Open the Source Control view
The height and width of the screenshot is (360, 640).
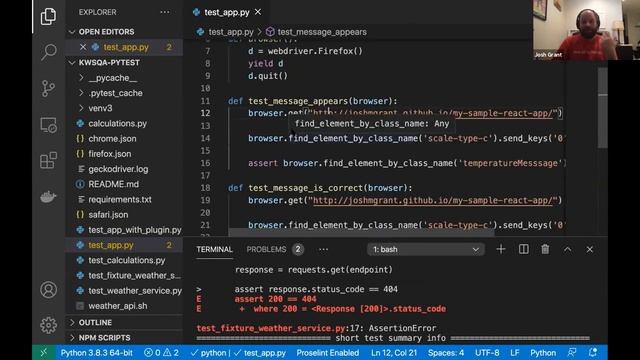[48, 88]
